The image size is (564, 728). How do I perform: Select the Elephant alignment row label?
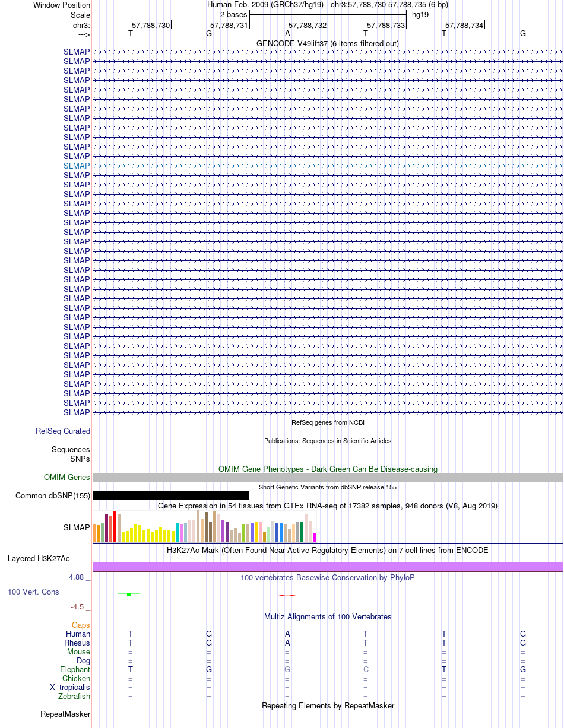(75, 670)
